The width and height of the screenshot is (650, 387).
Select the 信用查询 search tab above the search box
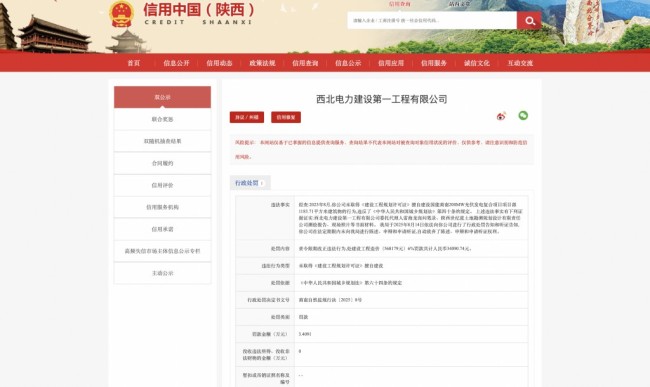[x=400, y=4]
